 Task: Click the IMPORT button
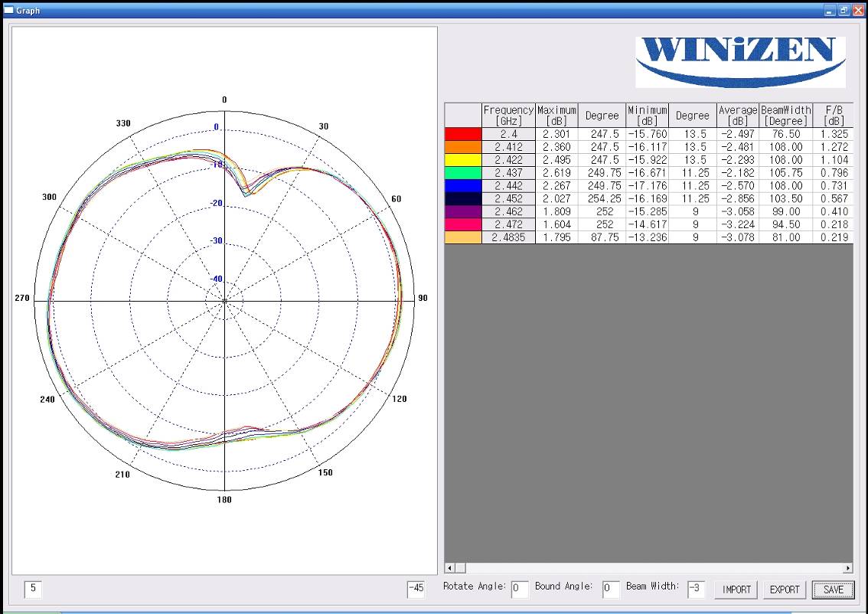(735, 590)
